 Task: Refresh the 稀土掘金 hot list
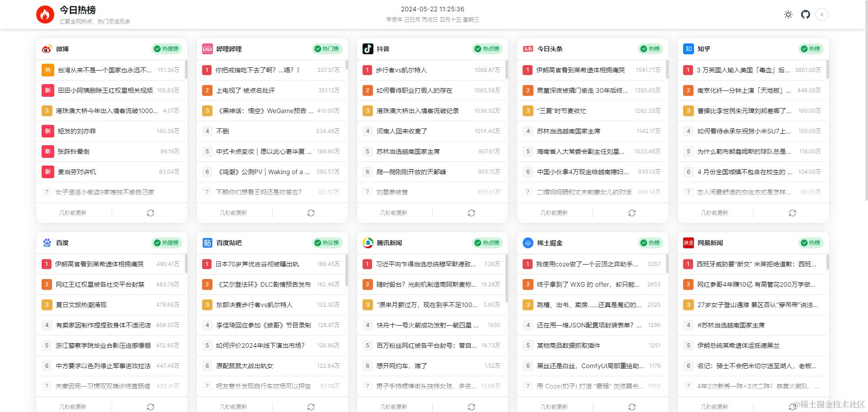[632, 407]
